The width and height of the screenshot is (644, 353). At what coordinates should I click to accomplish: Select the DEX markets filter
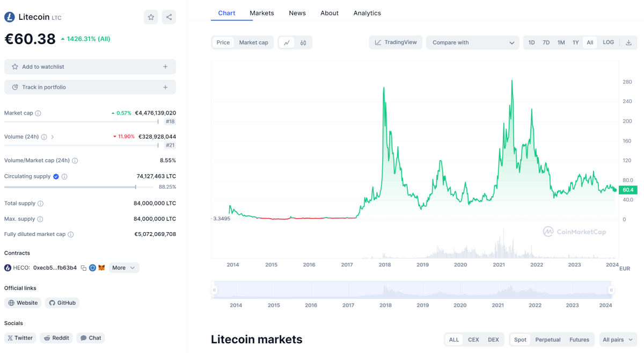click(493, 340)
